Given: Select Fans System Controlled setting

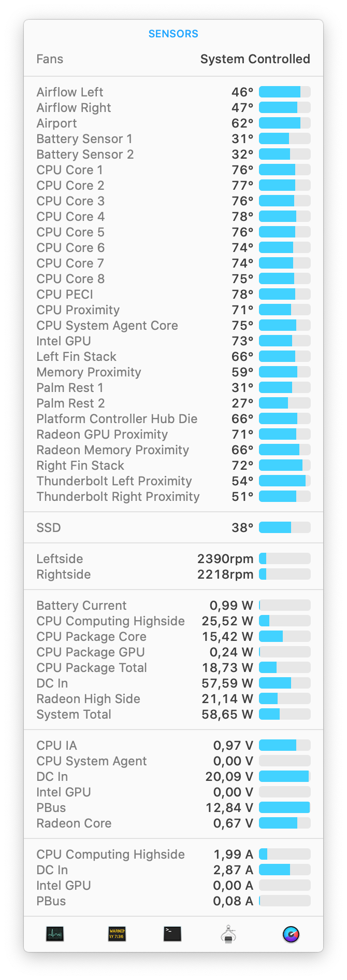Looking at the screenshot, I should pos(173,59).
